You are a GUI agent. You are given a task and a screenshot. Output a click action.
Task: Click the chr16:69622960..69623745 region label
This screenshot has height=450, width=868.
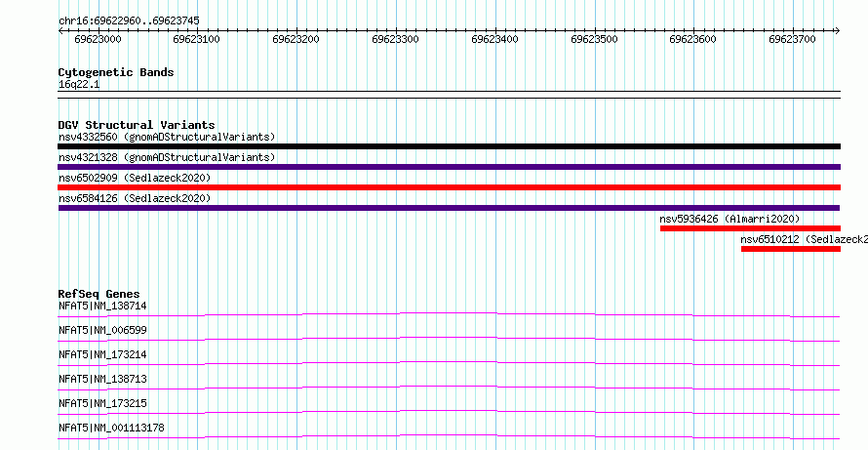[x=129, y=21]
